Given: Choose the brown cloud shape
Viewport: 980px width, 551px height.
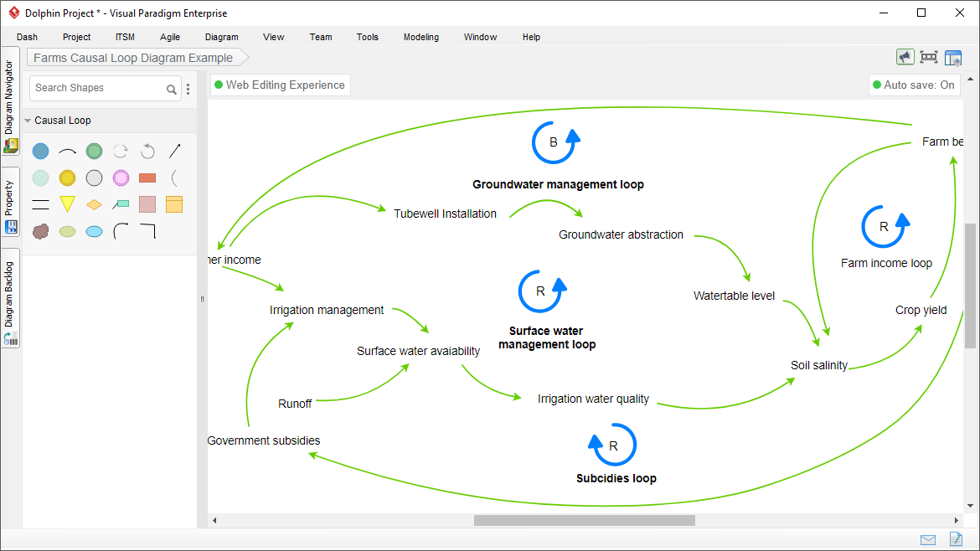Looking at the screenshot, I should click(41, 232).
